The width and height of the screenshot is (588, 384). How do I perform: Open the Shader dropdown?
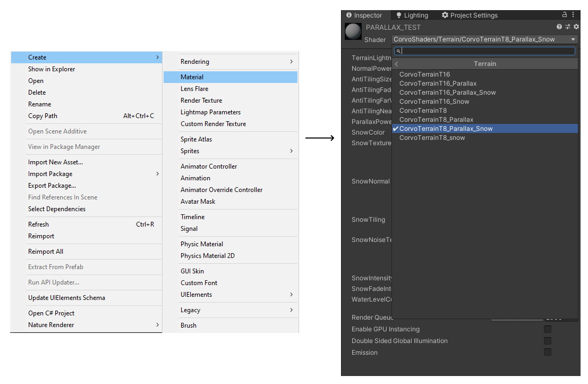(484, 39)
